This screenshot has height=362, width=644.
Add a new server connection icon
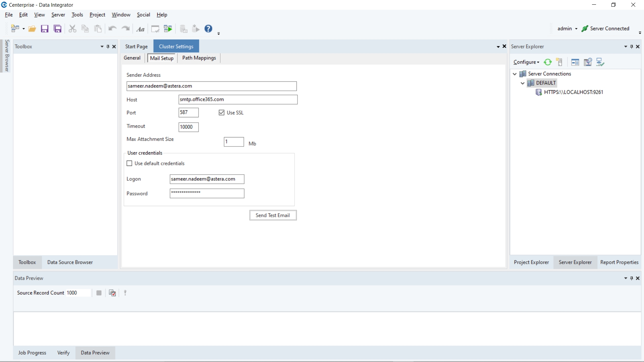tap(559, 62)
